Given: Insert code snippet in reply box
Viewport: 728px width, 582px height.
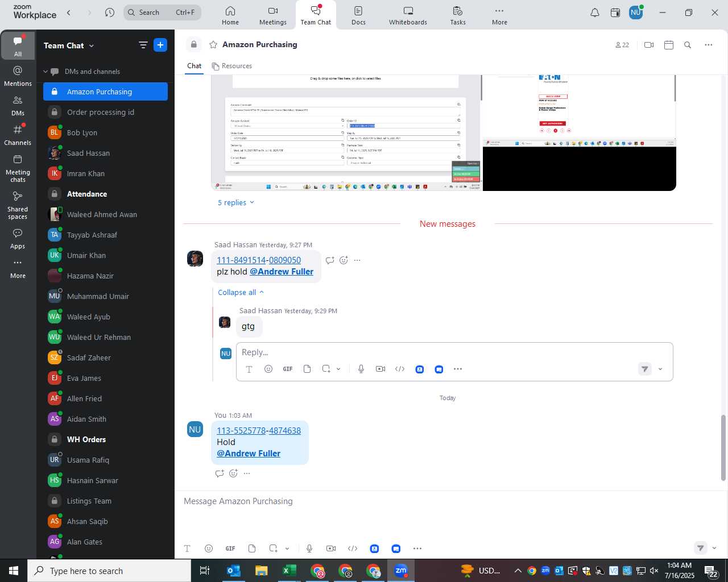Looking at the screenshot, I should pos(400,369).
